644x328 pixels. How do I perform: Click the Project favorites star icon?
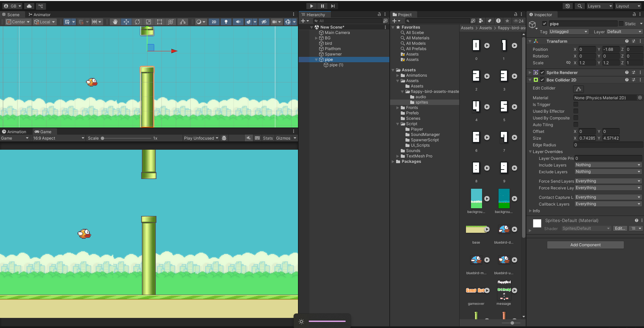coord(507,21)
